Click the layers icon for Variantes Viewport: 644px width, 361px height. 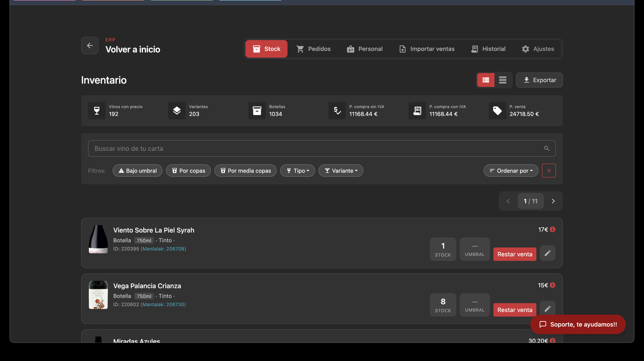177,110
